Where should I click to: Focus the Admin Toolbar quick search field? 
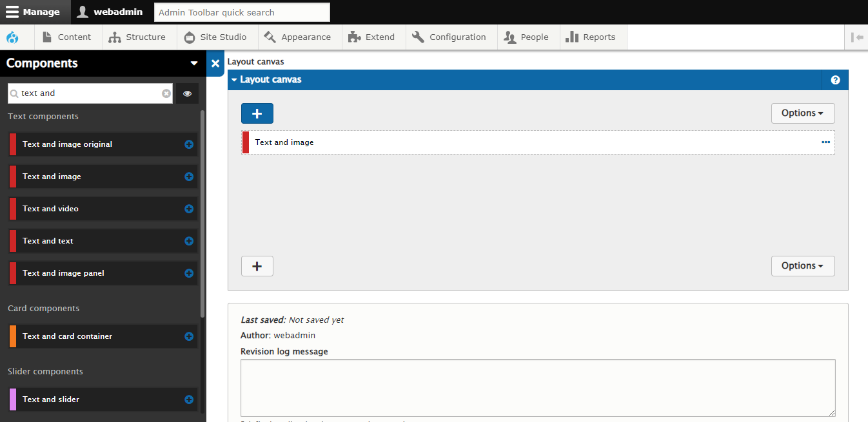[x=242, y=12]
